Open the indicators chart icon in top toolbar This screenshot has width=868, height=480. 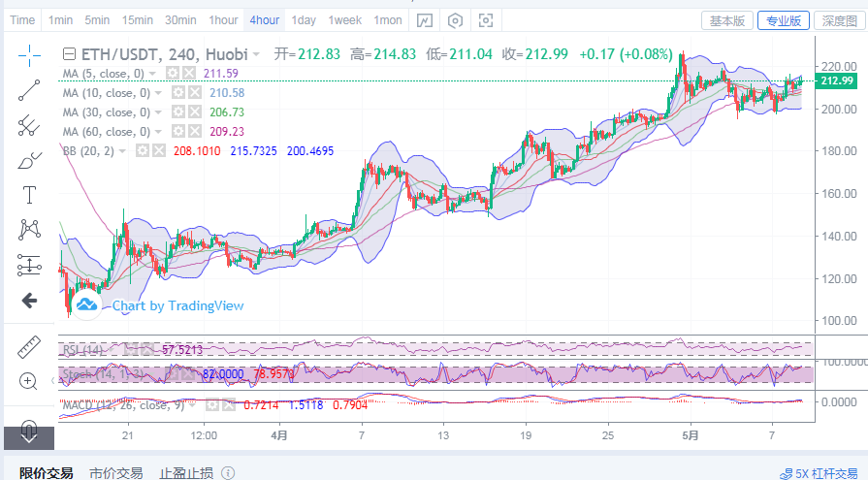point(424,20)
